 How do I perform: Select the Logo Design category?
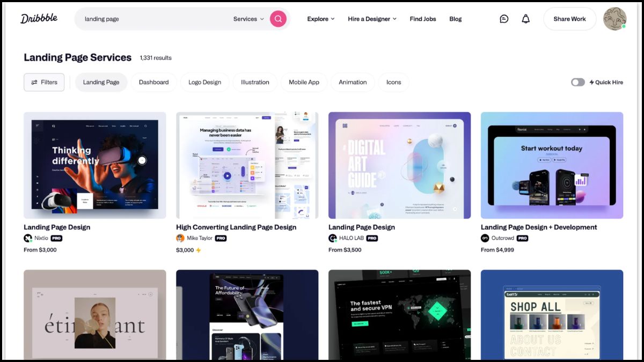tap(204, 82)
